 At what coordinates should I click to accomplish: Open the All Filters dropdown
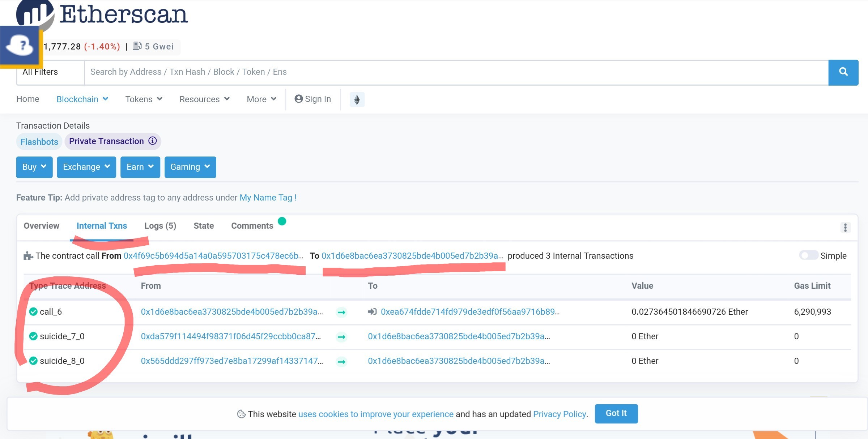(50, 72)
